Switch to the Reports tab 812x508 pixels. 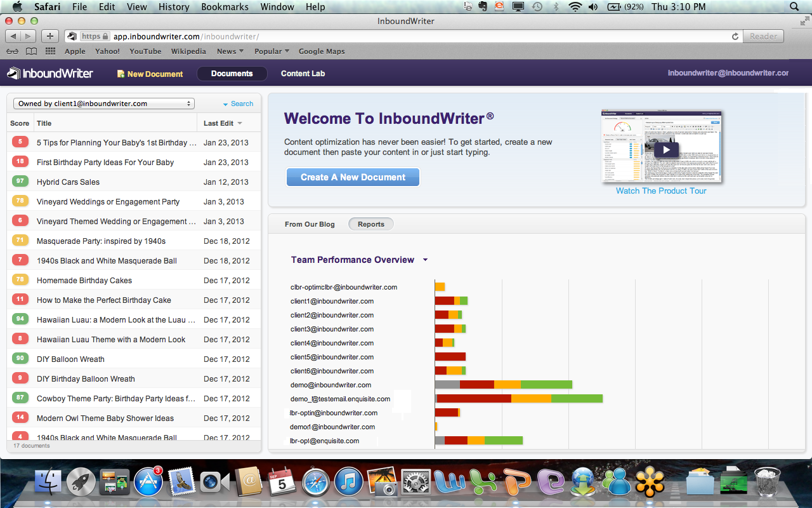(371, 224)
